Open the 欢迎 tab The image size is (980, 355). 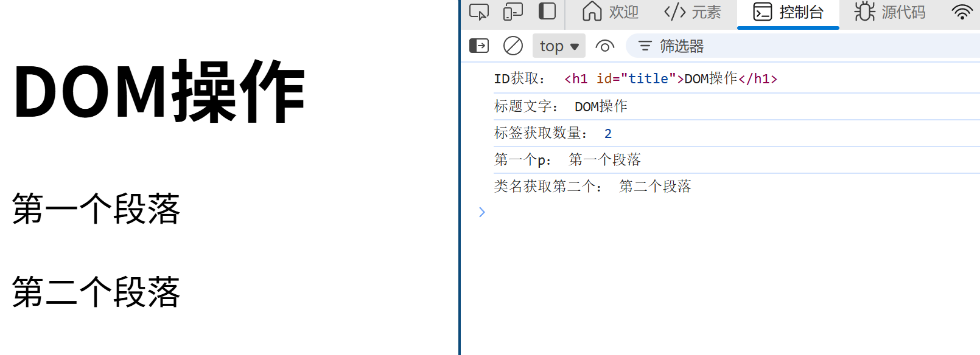tap(610, 12)
